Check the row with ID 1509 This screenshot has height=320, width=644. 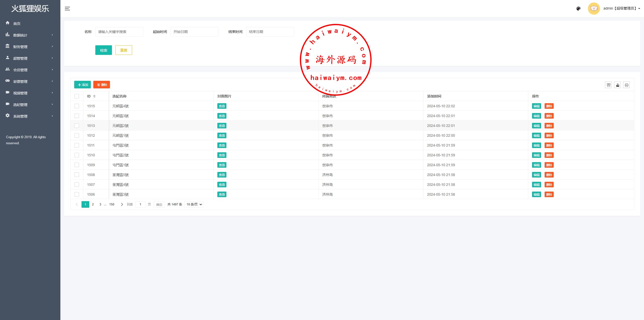click(77, 165)
